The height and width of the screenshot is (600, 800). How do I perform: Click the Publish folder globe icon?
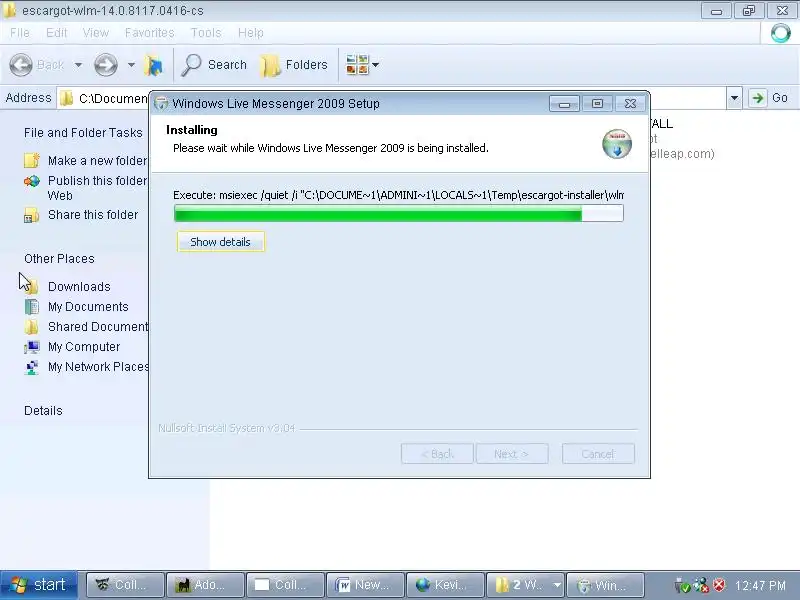coord(32,181)
